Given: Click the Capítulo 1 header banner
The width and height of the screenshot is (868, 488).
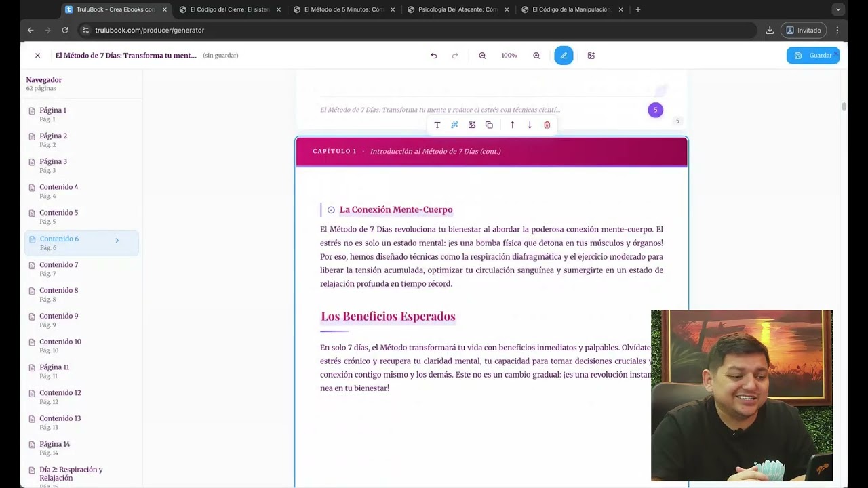Looking at the screenshot, I should pyautogui.click(x=492, y=152).
